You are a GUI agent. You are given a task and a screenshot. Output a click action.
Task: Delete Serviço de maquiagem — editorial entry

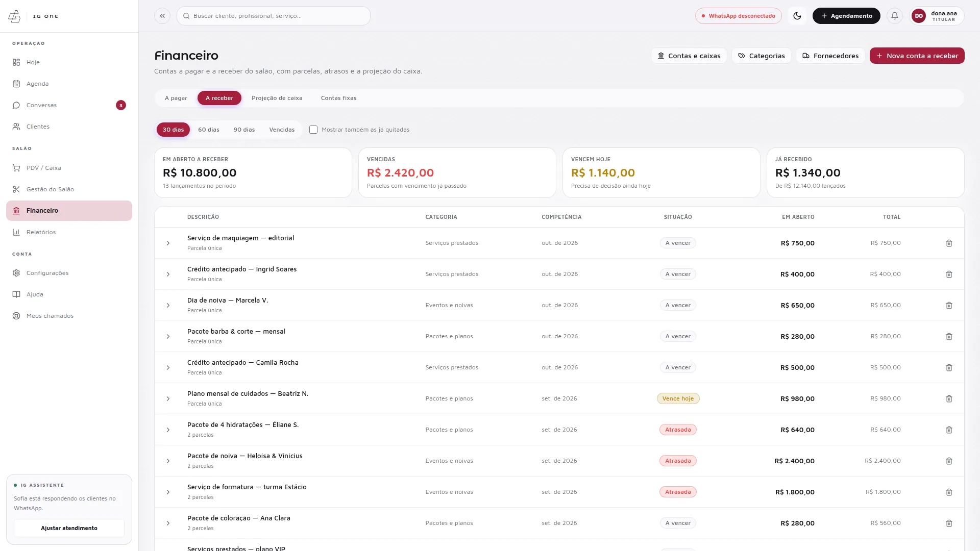tap(949, 243)
